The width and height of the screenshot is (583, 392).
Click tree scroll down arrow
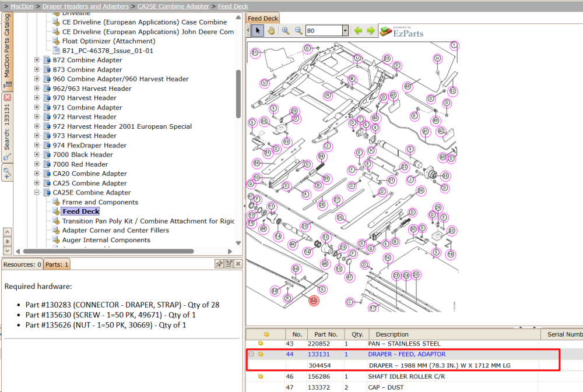pos(238,243)
